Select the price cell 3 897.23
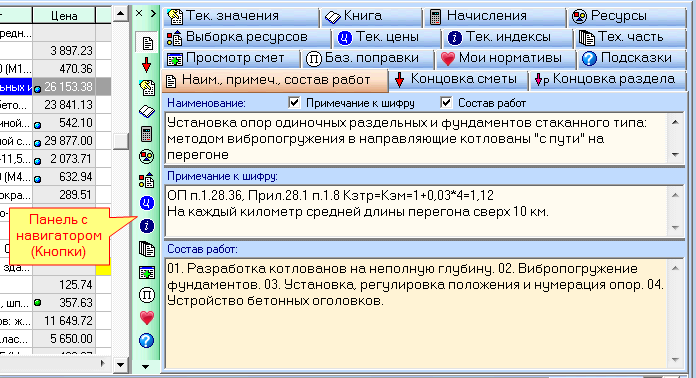The width and height of the screenshot is (696, 378). (x=63, y=51)
